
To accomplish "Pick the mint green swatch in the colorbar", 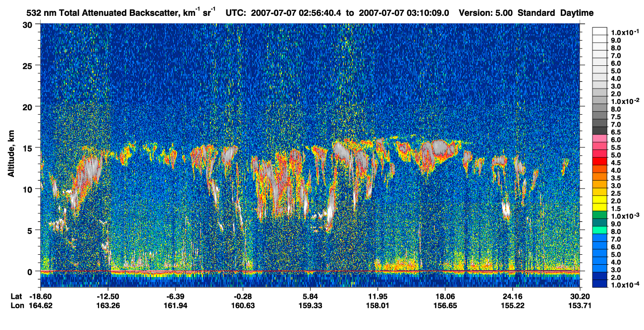I will click(x=600, y=230).
